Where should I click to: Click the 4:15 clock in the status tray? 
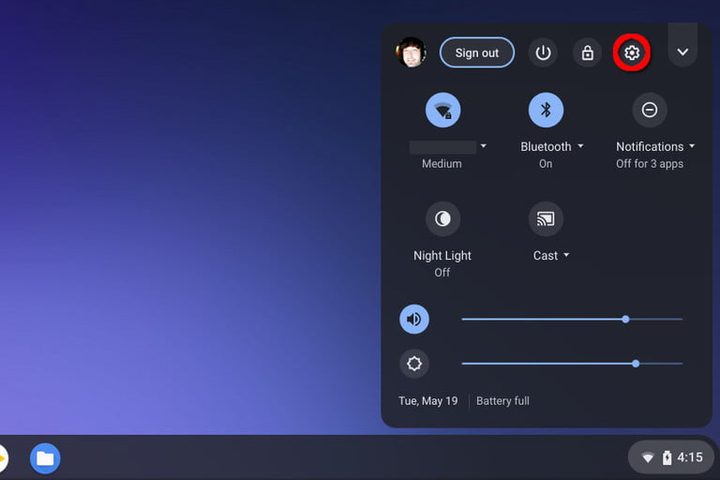point(690,457)
